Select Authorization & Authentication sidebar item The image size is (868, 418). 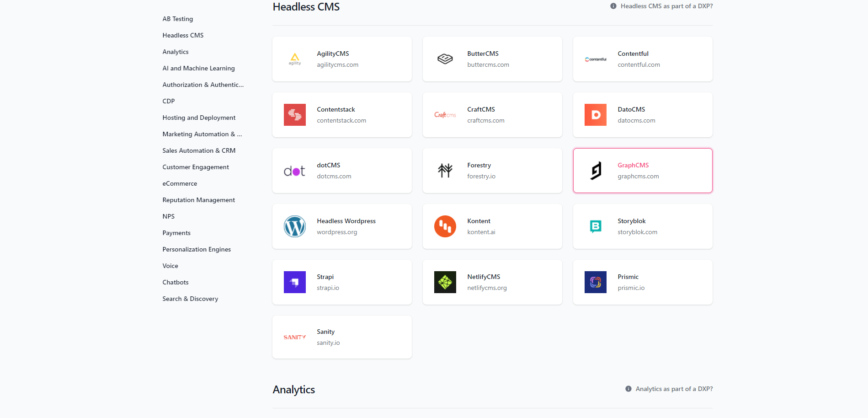(x=203, y=85)
